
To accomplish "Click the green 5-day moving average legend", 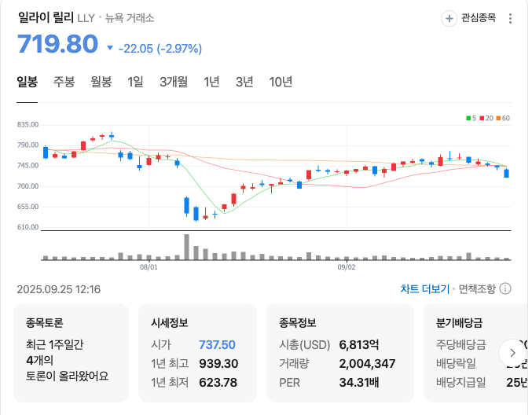I will point(471,118).
